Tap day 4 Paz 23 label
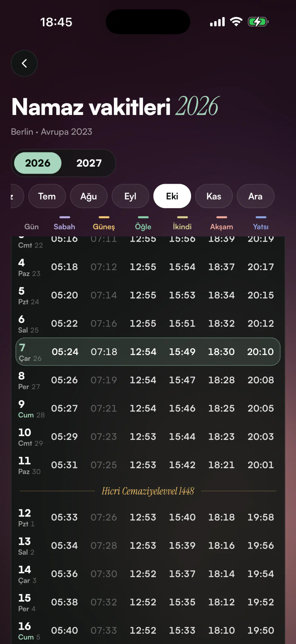The image size is (296, 644). click(x=29, y=267)
